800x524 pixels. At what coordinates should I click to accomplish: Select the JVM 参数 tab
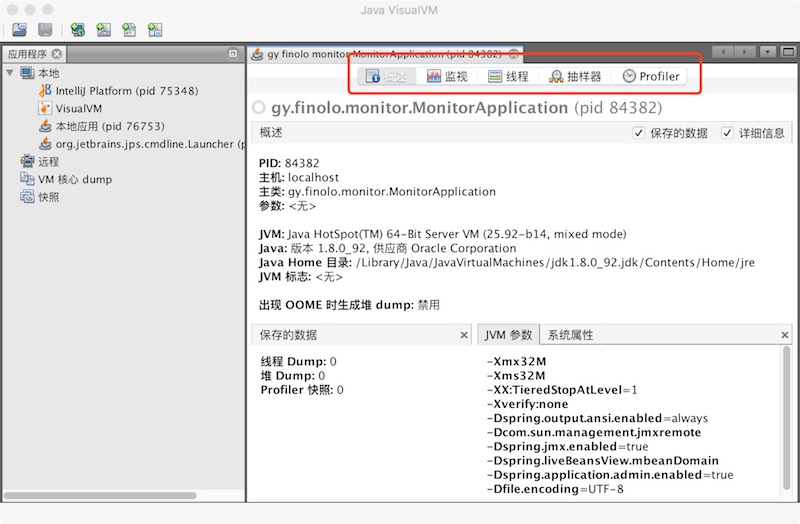pyautogui.click(x=508, y=335)
